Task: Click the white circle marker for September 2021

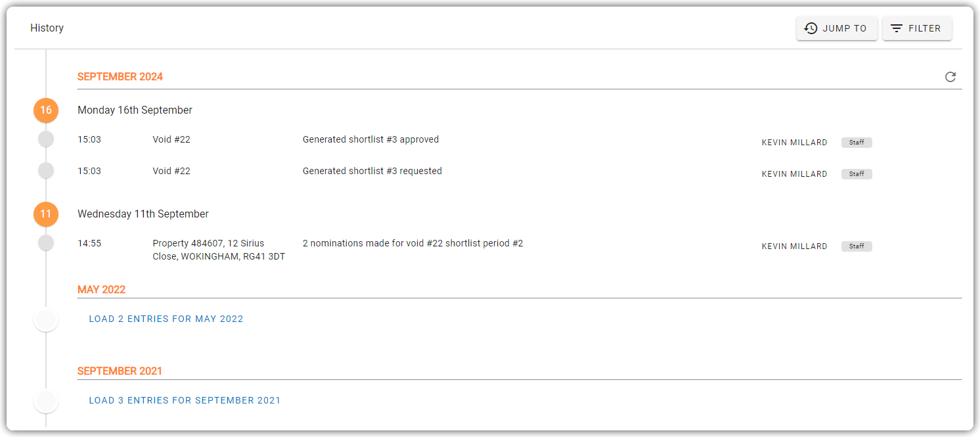Action: 46,401
